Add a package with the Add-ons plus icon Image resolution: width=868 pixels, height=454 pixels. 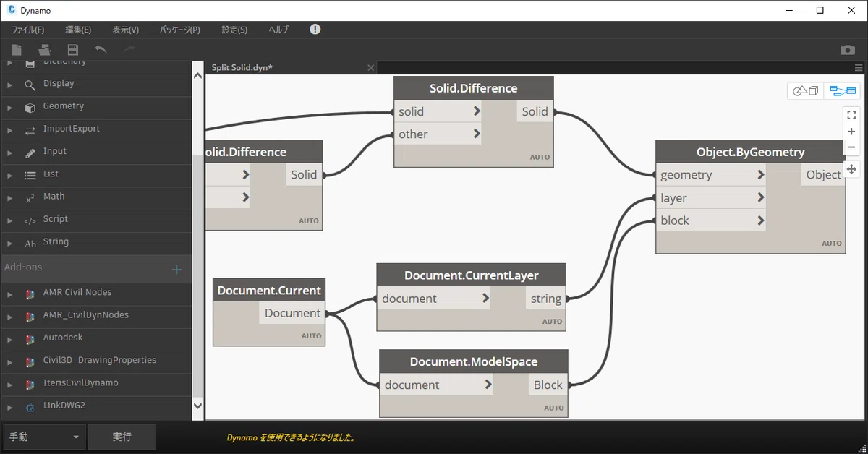[x=176, y=270]
